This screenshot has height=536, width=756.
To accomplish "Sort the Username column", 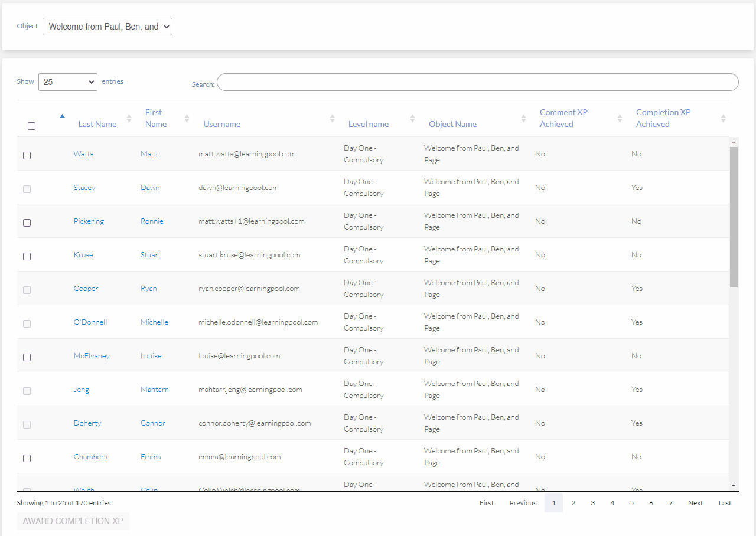I will click(333, 118).
